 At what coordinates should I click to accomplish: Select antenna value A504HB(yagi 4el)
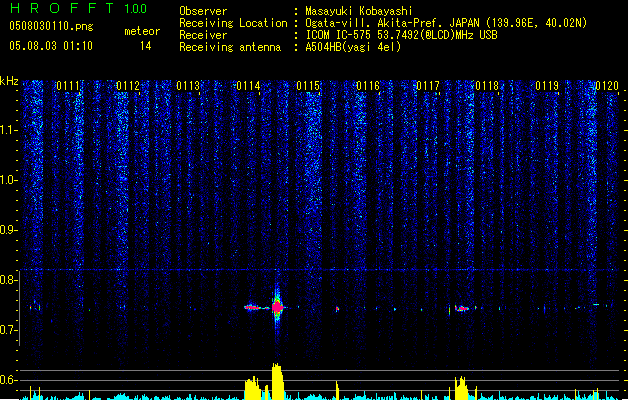[353, 47]
